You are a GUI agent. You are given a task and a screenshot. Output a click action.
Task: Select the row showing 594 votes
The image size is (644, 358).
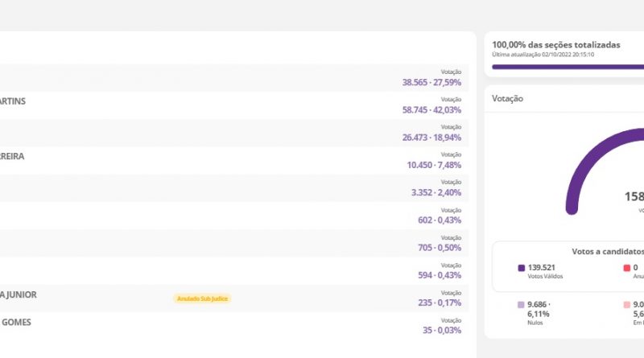[233, 270]
